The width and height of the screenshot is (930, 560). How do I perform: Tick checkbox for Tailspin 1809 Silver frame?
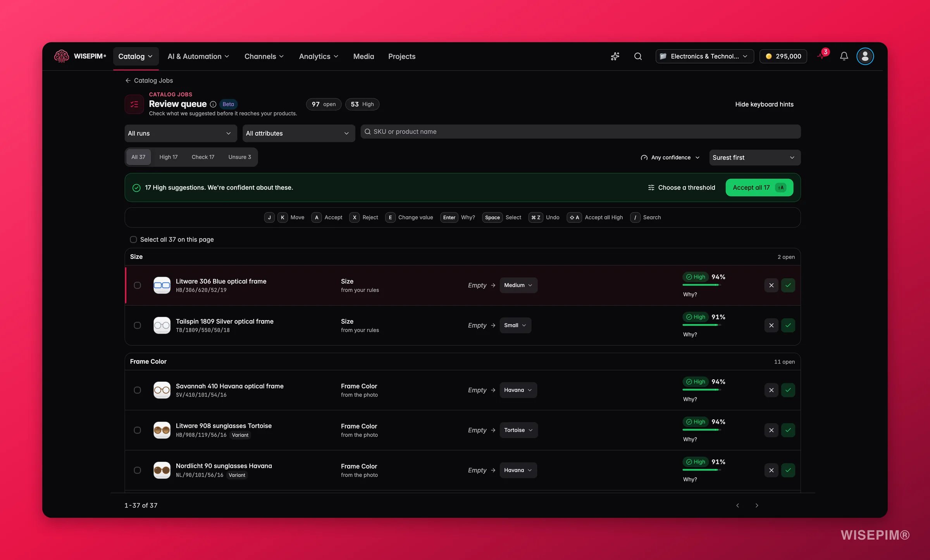tap(137, 325)
